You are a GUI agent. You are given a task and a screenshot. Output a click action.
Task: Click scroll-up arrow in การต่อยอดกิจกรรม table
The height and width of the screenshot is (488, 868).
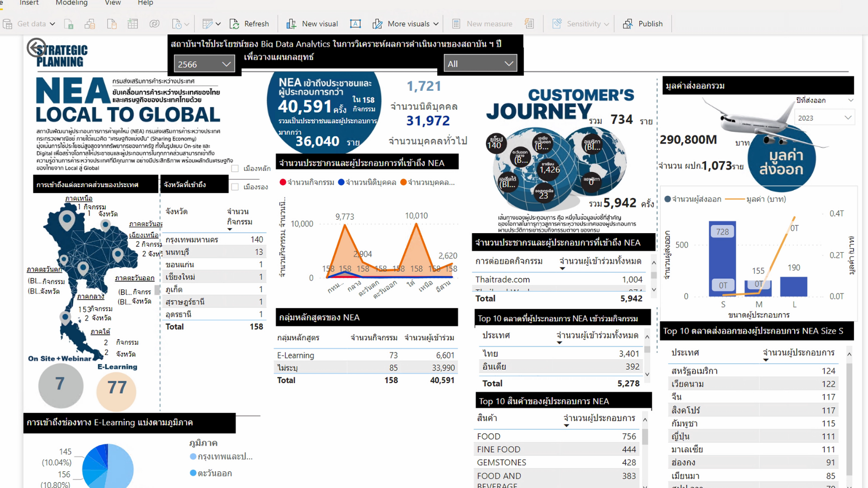pos(654,263)
